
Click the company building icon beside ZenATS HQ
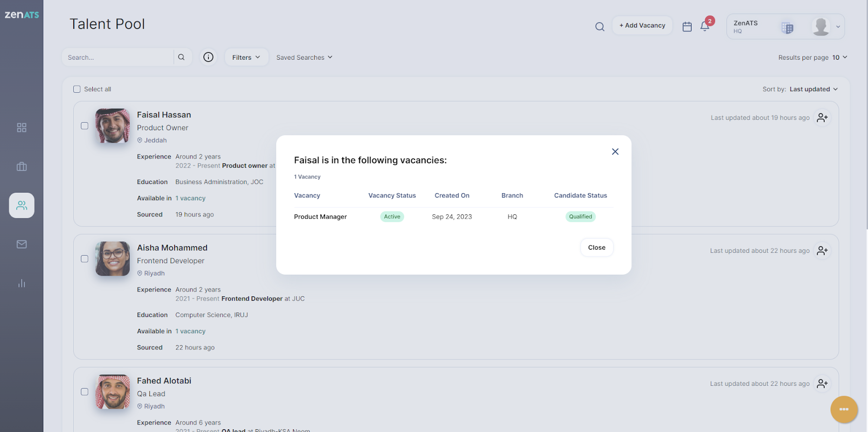[788, 27]
